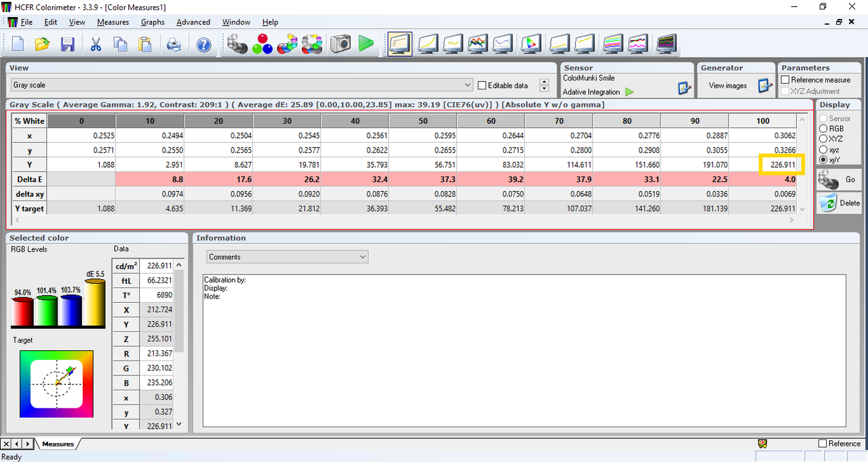
Task: Save file using floppy disk icon
Action: click(x=67, y=45)
